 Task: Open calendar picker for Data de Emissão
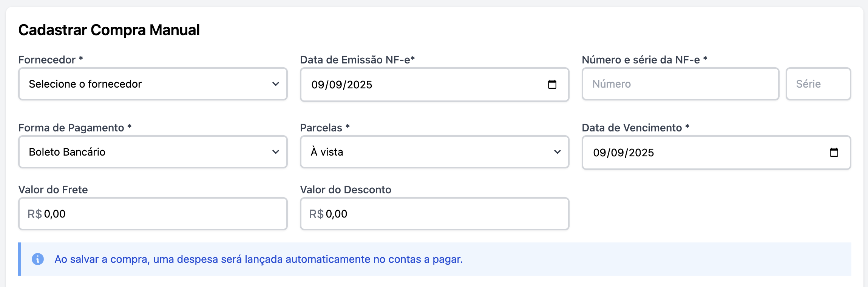click(x=552, y=84)
